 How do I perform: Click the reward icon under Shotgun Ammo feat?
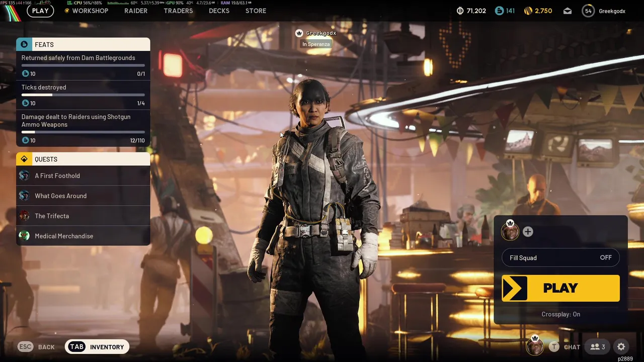point(25,140)
